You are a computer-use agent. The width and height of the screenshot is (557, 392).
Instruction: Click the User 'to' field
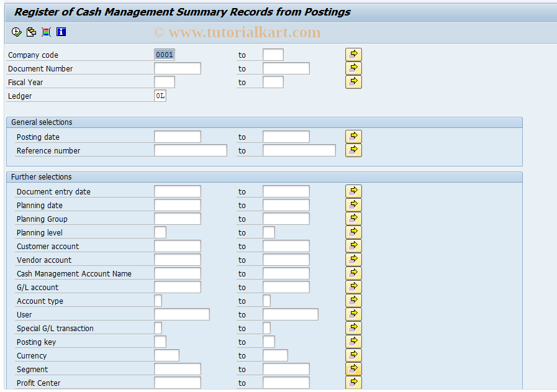pos(291,314)
